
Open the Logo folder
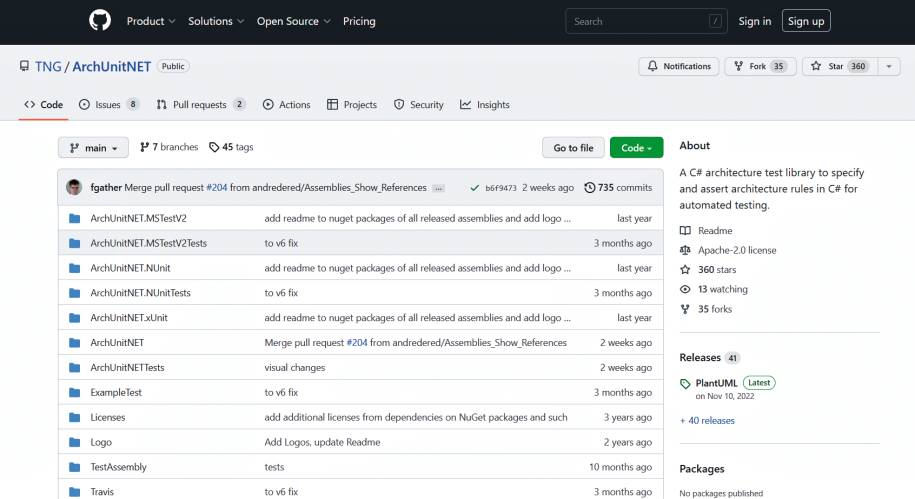101,442
